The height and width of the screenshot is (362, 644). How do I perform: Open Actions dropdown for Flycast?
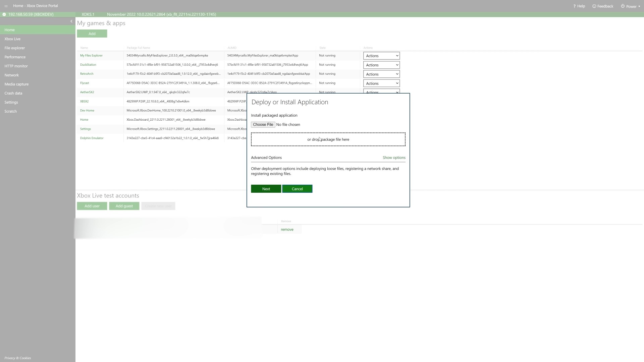coord(381,83)
